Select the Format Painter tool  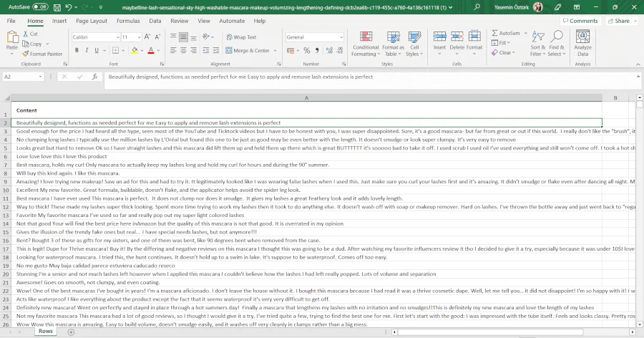pyautogui.click(x=42, y=54)
